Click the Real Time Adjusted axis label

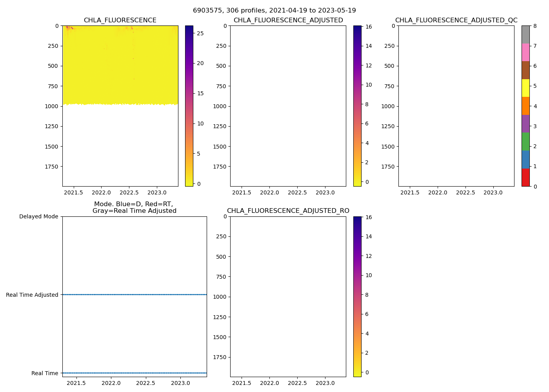pos(32,295)
